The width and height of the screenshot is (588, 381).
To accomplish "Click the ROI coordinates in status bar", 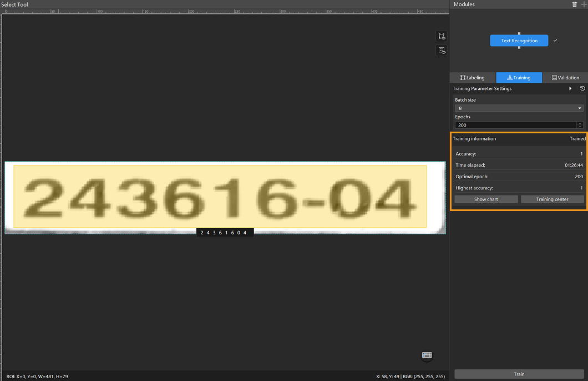I will pyautogui.click(x=37, y=377).
